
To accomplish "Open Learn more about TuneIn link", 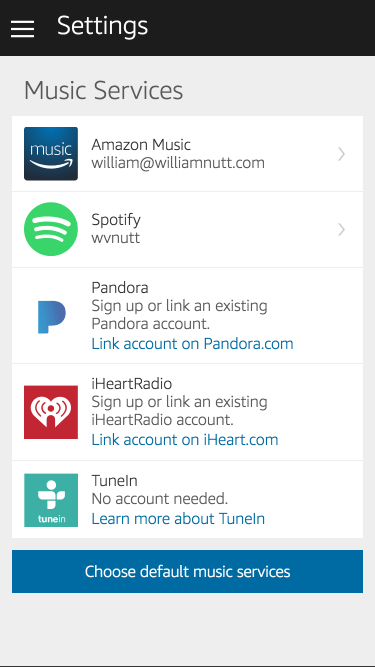I will pyautogui.click(x=178, y=519).
